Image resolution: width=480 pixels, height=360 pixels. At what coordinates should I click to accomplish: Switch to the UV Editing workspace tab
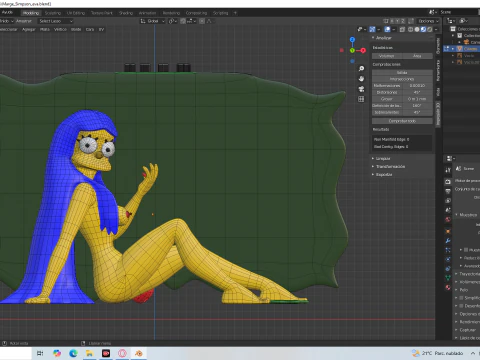click(76, 13)
